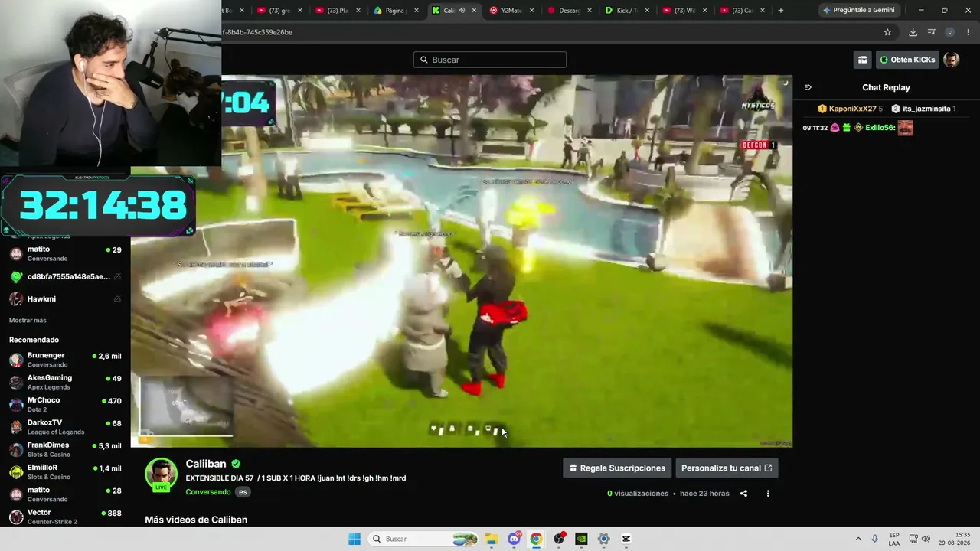Click the Conversando category link under Caliiban

click(208, 492)
